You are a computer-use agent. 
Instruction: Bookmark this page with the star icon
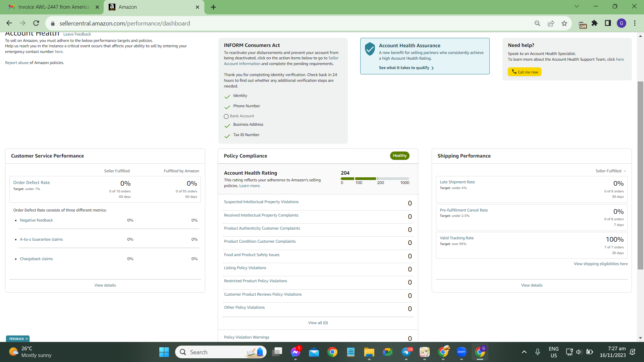click(x=564, y=23)
